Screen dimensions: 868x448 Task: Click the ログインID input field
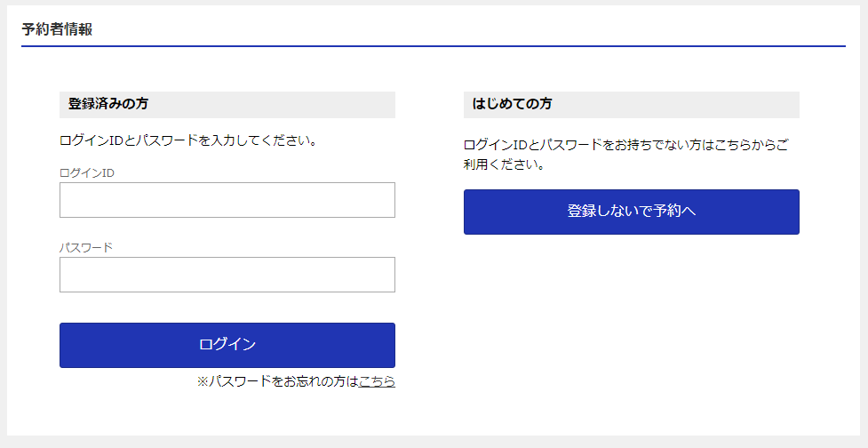coord(227,200)
